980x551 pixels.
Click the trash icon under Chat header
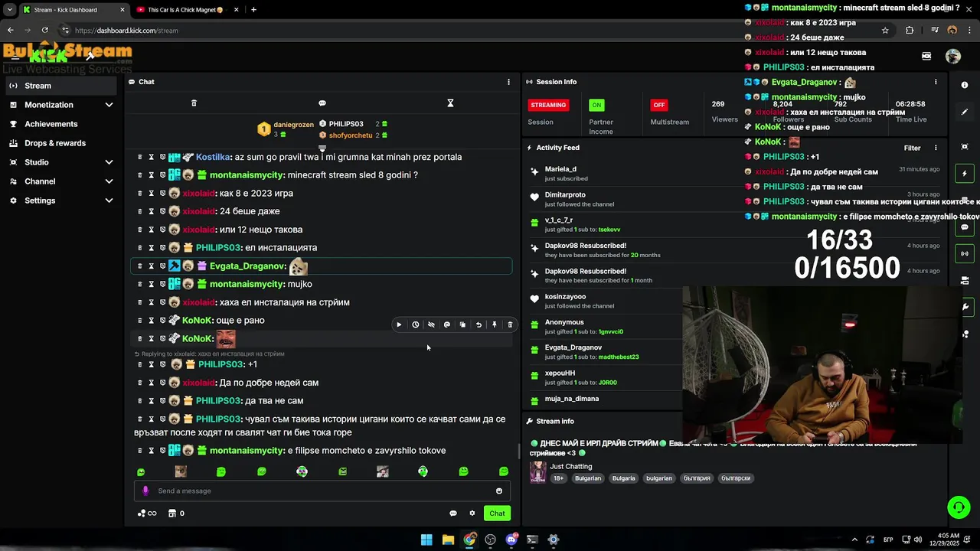[194, 103]
